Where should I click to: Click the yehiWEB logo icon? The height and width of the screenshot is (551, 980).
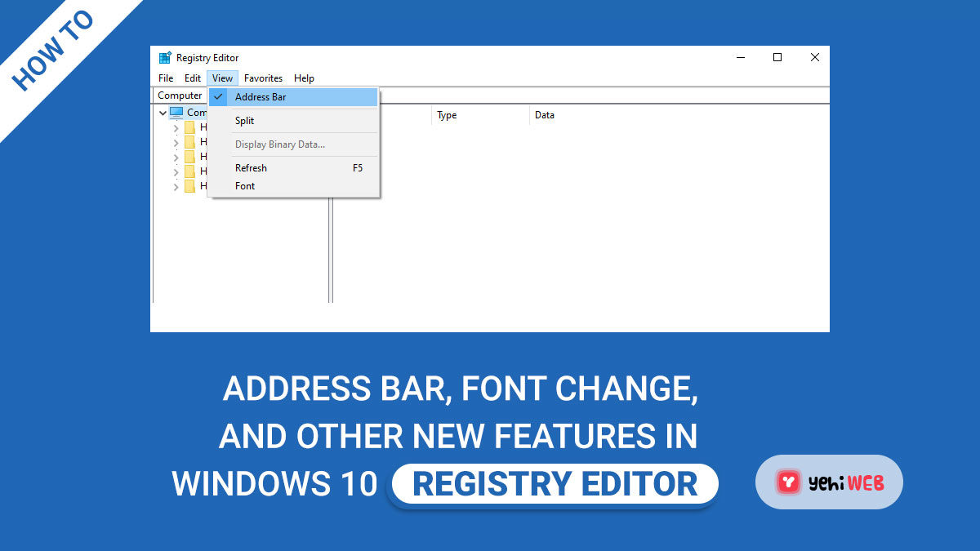coord(787,482)
